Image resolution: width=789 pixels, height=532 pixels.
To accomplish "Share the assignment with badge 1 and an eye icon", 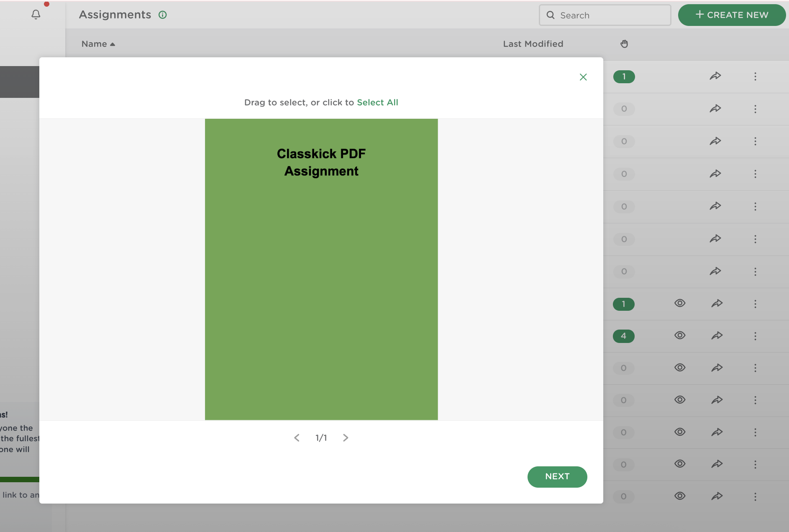I will tap(717, 303).
